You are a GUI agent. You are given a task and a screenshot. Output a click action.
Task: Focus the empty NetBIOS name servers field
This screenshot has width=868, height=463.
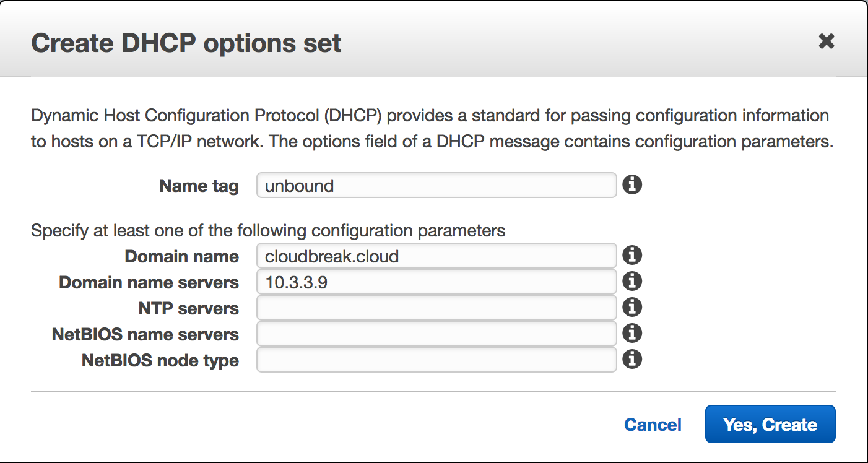coord(436,334)
